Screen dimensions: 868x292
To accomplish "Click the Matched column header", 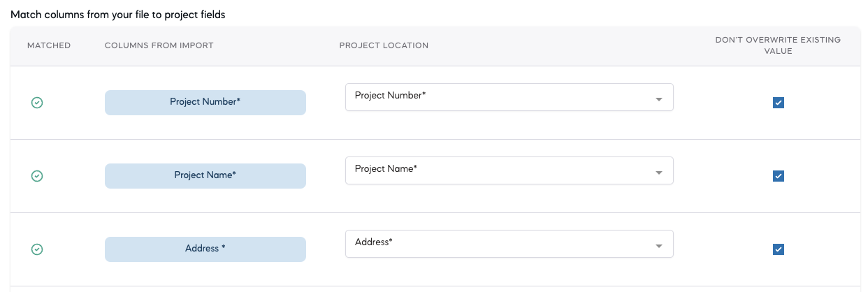I will 49,45.
